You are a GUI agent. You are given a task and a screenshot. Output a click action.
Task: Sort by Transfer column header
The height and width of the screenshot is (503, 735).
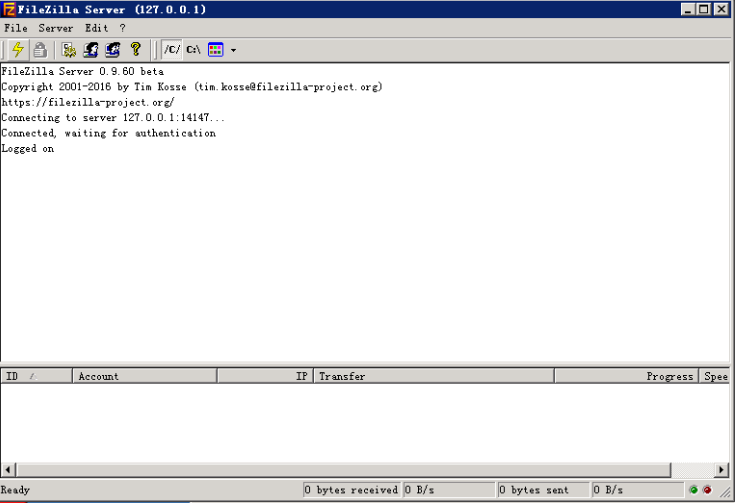434,376
